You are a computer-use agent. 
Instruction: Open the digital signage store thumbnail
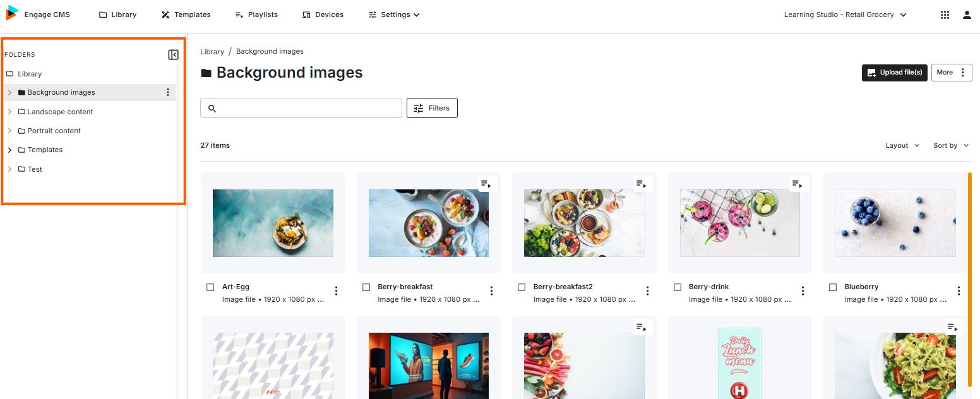pyautogui.click(x=429, y=366)
